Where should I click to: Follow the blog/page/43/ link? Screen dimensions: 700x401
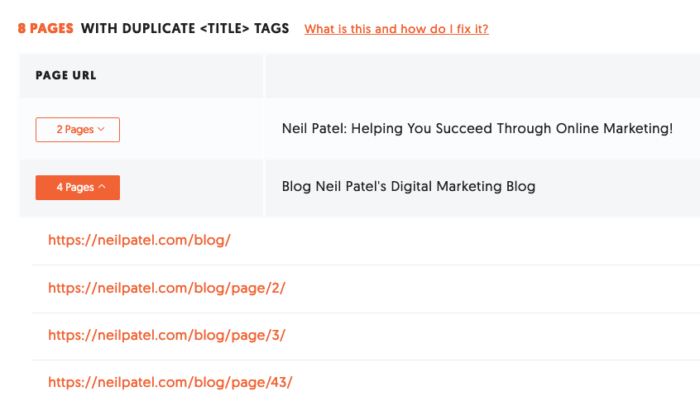(x=170, y=383)
